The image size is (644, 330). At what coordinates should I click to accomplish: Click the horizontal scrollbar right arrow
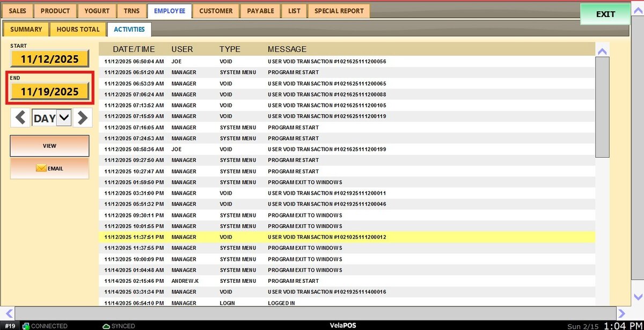coord(621,313)
